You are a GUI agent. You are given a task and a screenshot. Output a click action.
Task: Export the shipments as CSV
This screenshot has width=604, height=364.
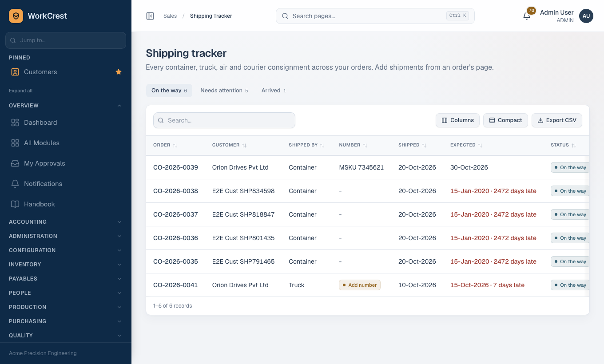click(x=557, y=120)
